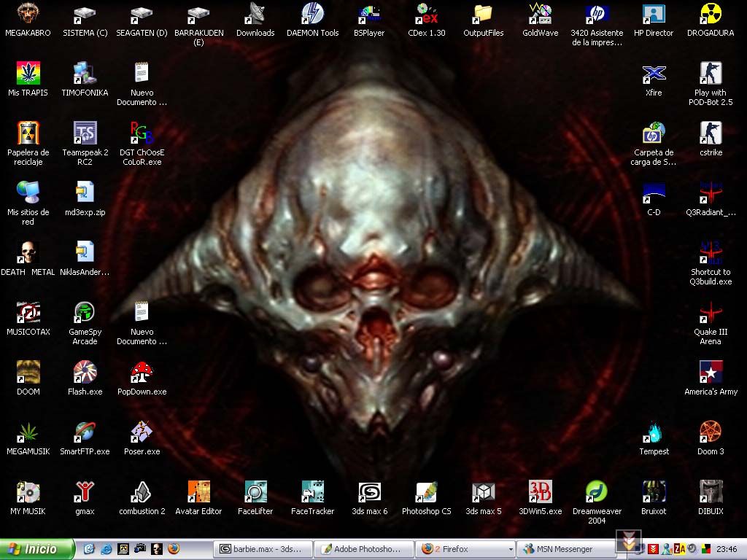Image resolution: width=747 pixels, height=560 pixels.
Task: Launch the Tempest shortcut
Action: [654, 432]
